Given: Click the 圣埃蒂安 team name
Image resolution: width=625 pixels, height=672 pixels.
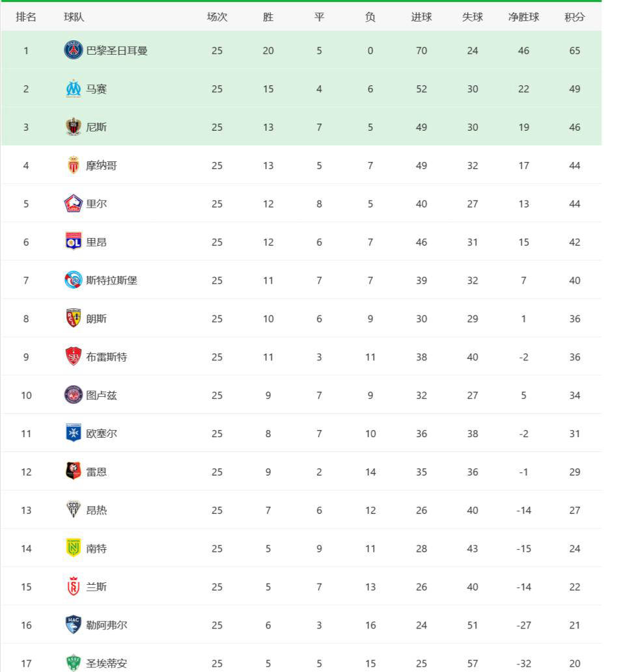Looking at the screenshot, I should click(107, 664).
